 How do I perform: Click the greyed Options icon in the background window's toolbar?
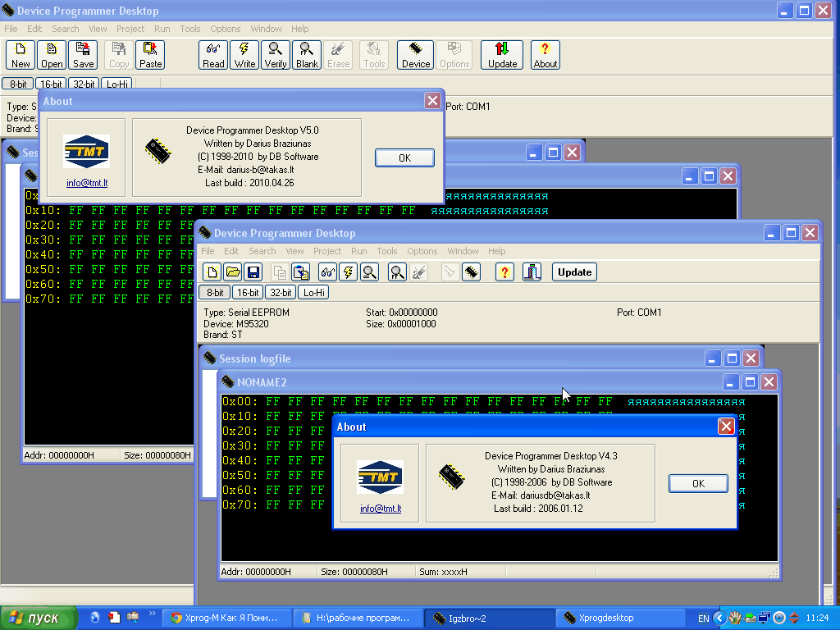tap(454, 55)
